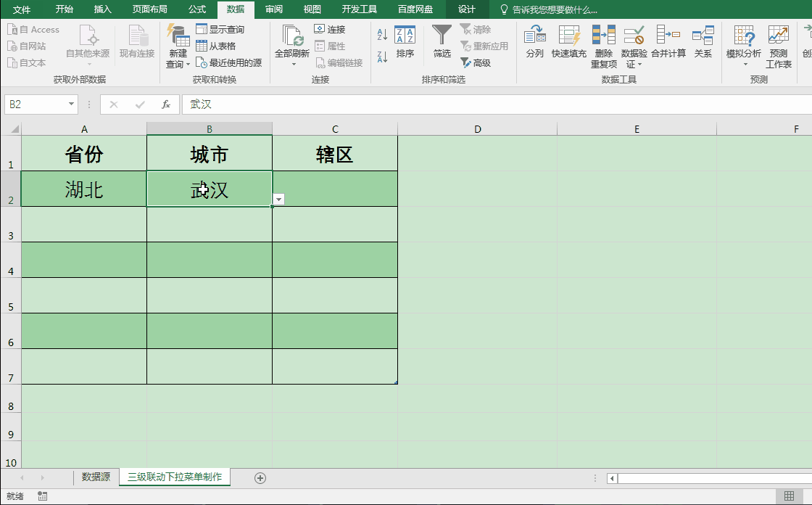Select header cell 辖区
The image size is (812, 505).
[x=334, y=154]
